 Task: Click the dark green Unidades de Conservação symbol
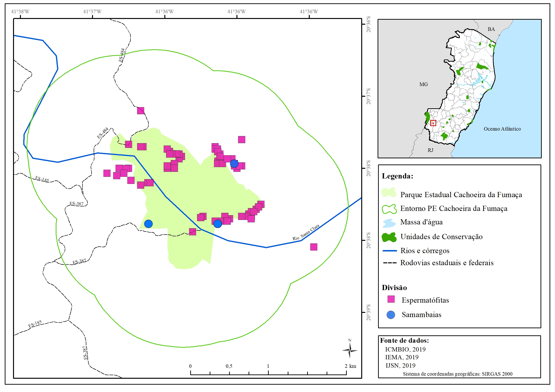coord(389,237)
